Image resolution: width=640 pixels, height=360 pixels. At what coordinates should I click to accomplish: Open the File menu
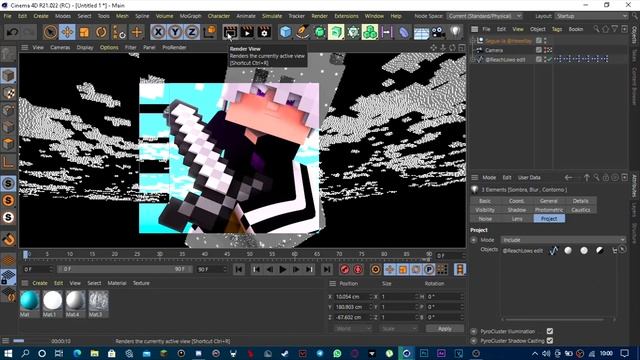pos(8,16)
